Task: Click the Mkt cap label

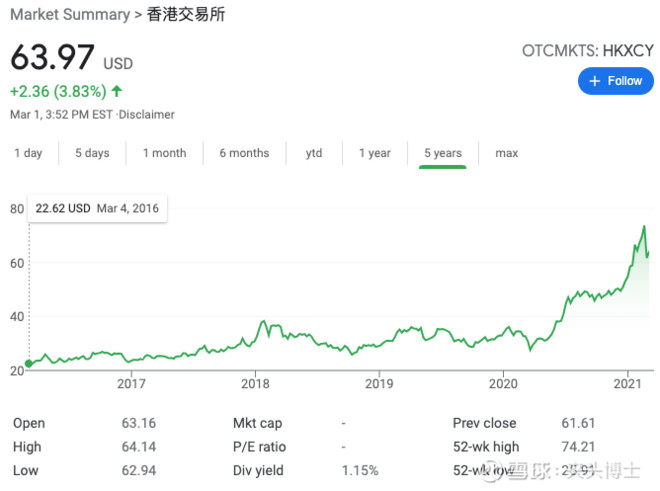Action: 257,423
